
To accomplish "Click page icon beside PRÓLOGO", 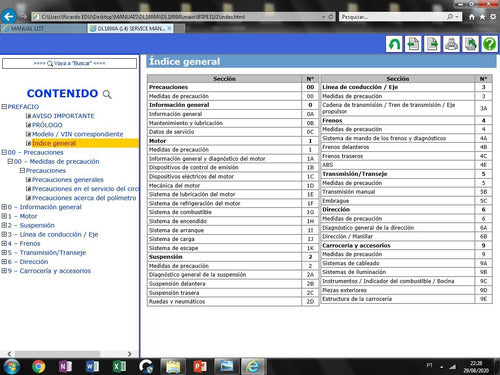I will 29,125.
